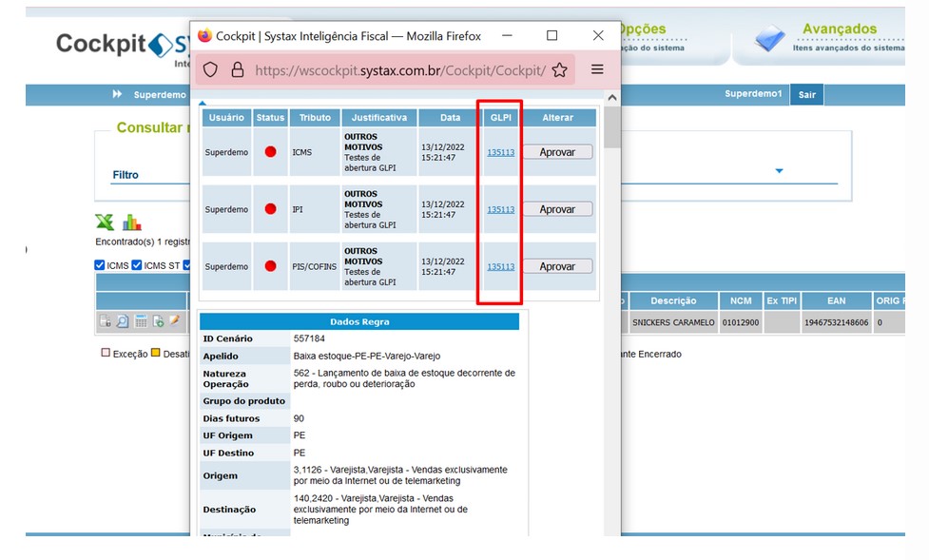Export results with the Excel icon
929x560 pixels.
105,222
